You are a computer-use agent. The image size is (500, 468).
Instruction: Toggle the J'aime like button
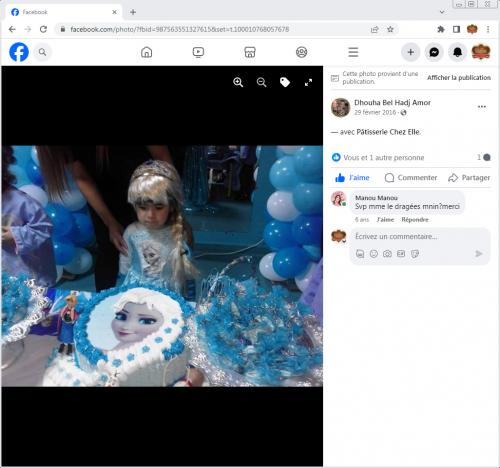(352, 178)
